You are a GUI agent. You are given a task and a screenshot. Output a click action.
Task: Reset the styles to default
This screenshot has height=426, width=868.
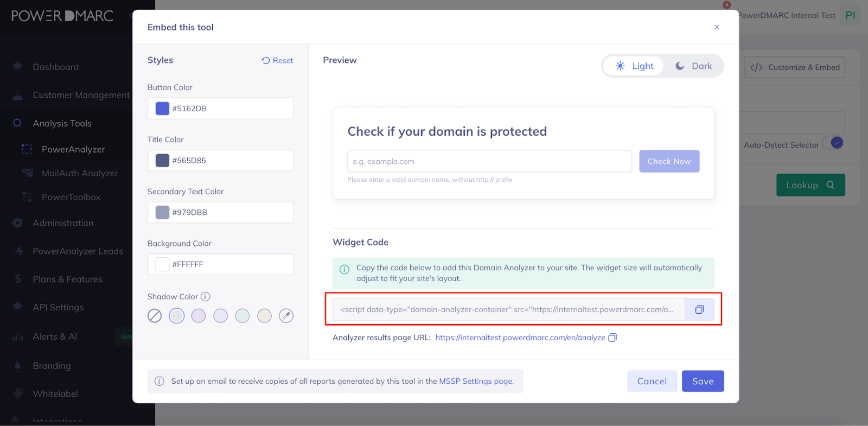(277, 60)
